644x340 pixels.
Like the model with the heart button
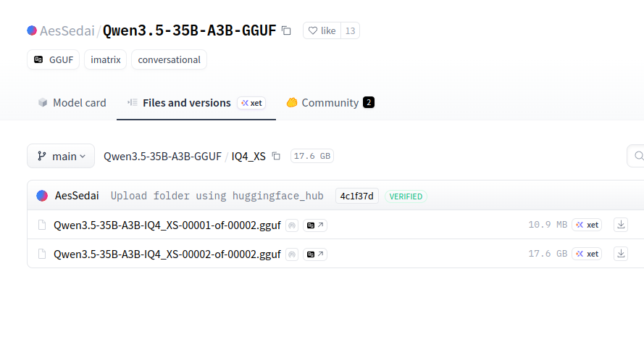322,30
